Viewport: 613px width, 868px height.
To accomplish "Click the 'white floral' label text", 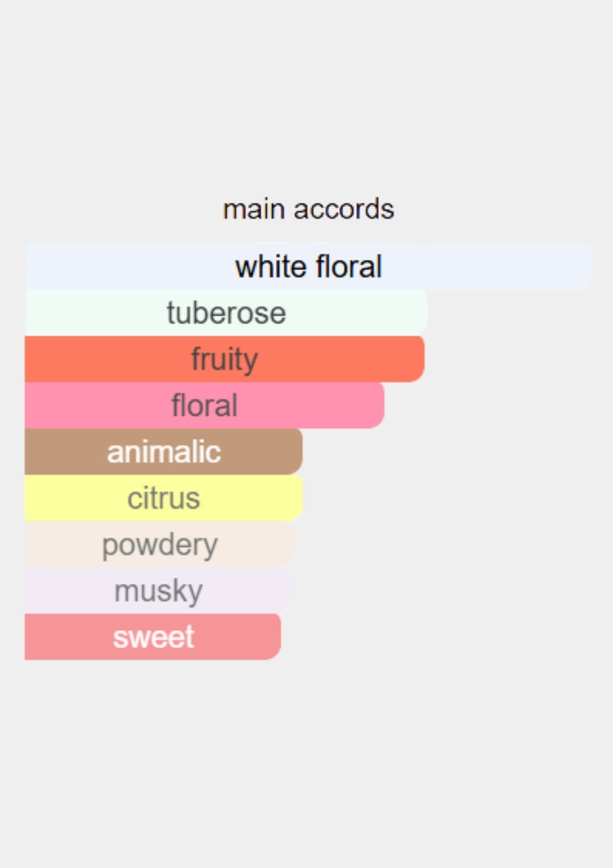I will point(308,267).
